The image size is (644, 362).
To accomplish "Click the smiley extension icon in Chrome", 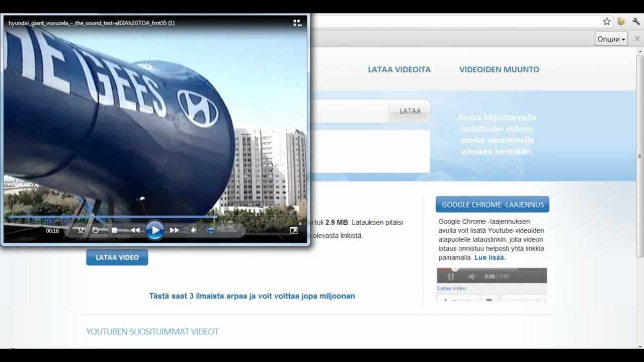I will [x=621, y=21].
